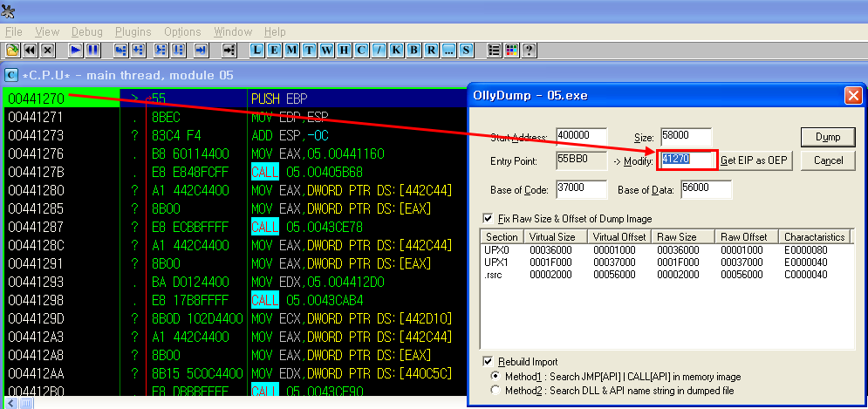Open Breakpoints window with B button

pos(413,51)
